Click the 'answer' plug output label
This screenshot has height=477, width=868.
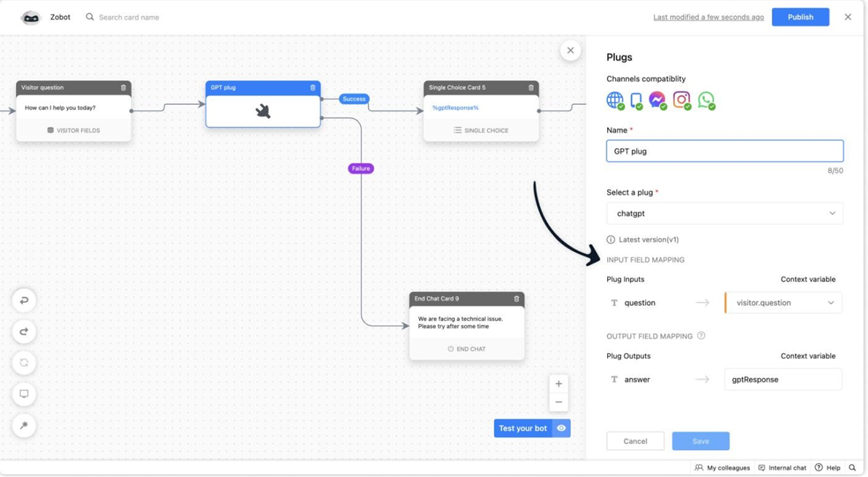click(637, 379)
